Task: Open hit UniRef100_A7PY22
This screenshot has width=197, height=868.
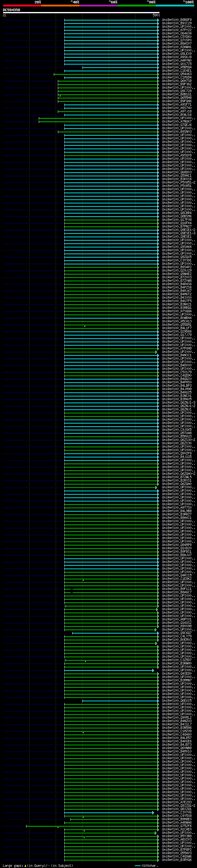Action: (x=177, y=30)
